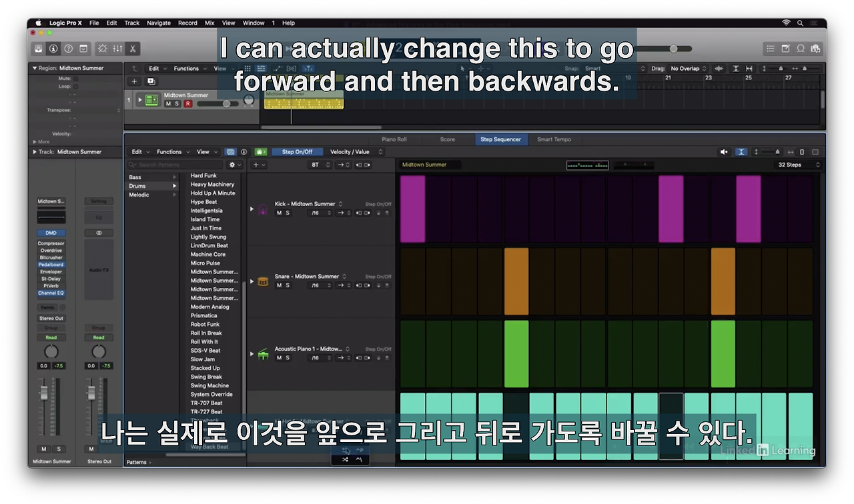
Task: Click the Stereo Out output slot
Action: pyautogui.click(x=51, y=318)
